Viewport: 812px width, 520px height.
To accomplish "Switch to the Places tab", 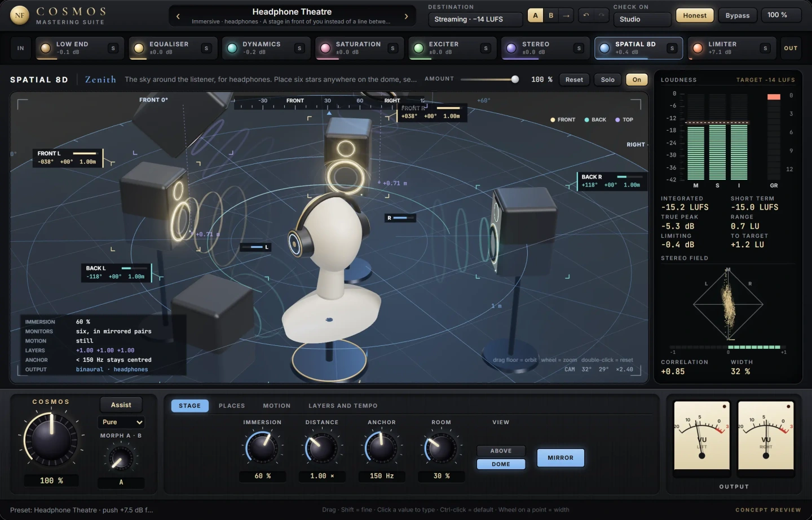I will (x=232, y=406).
